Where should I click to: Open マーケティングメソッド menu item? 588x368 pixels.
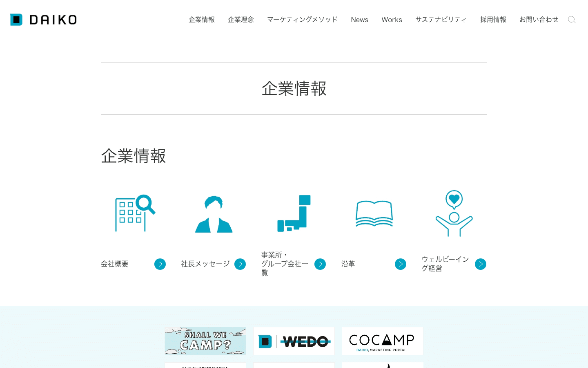pos(302,20)
